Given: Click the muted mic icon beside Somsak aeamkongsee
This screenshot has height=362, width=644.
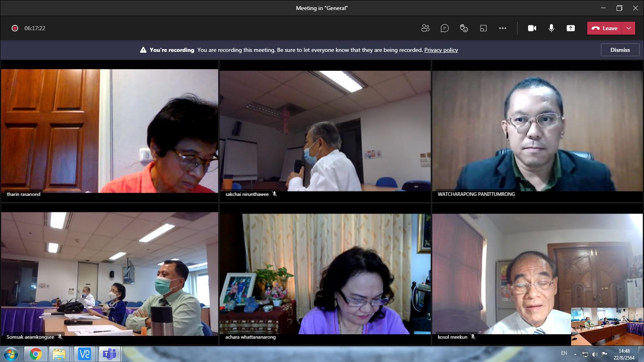Looking at the screenshot, I should [60, 337].
